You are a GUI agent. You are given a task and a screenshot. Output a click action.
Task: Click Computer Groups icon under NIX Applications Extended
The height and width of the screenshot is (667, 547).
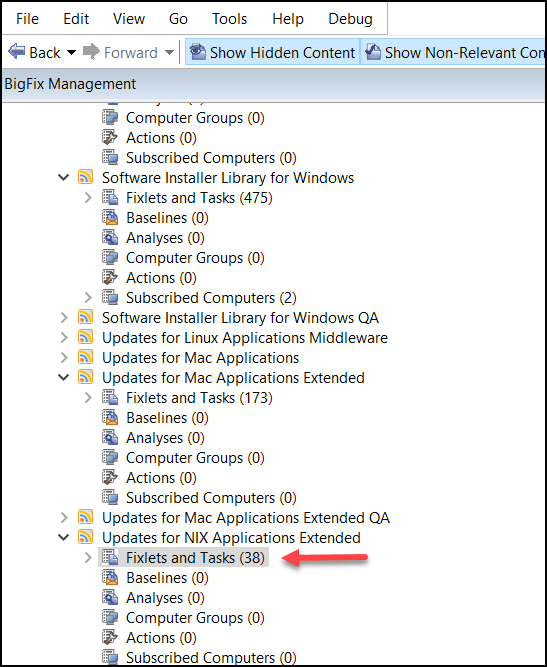[x=110, y=617]
